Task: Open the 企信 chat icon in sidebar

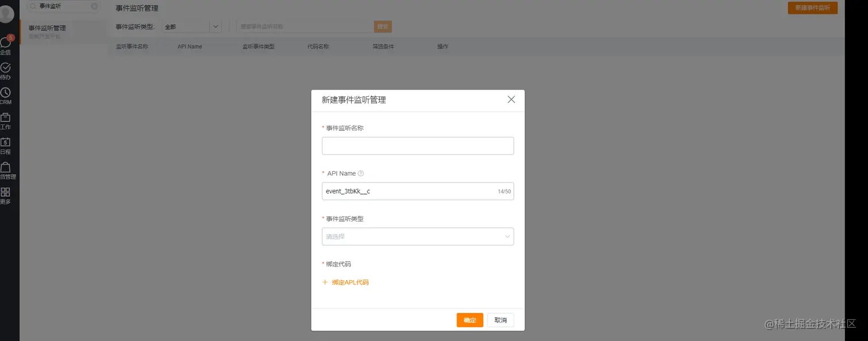Action: [6, 42]
